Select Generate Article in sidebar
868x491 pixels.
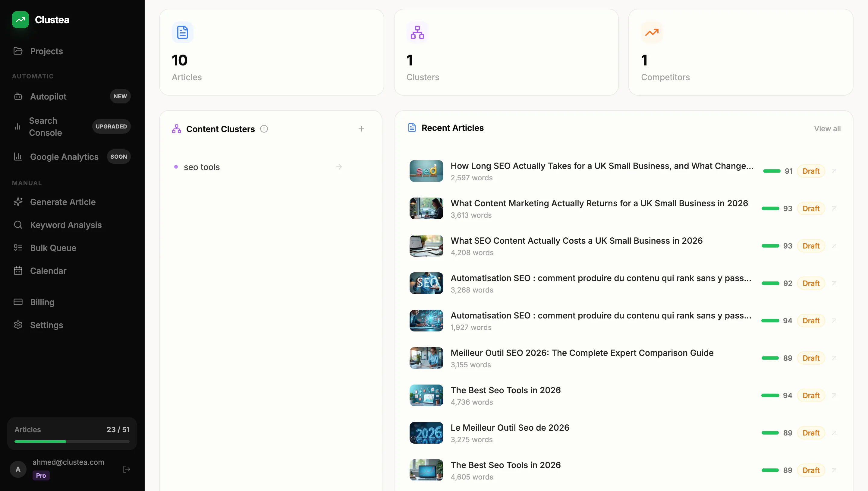[x=72, y=202]
